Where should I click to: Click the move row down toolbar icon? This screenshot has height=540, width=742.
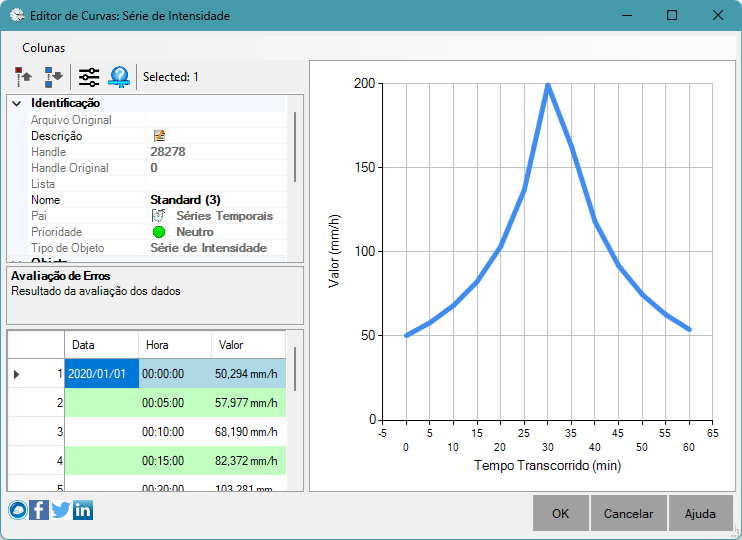tap(53, 77)
